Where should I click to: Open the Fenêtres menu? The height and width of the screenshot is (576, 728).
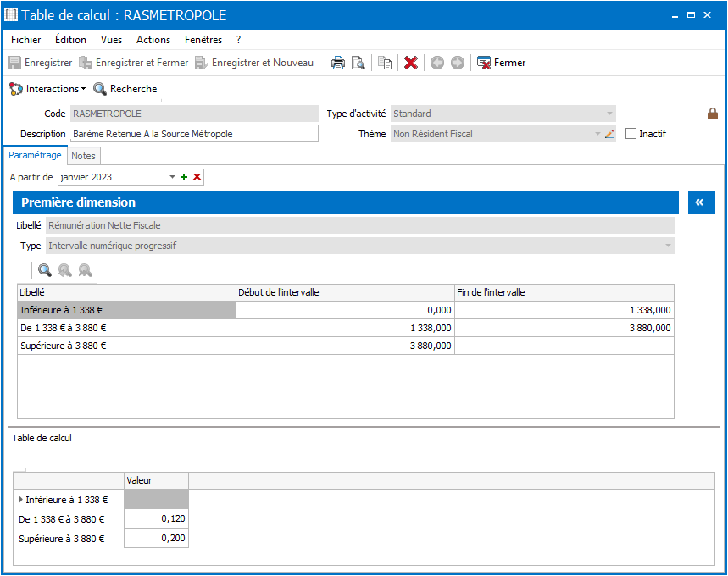click(x=203, y=40)
